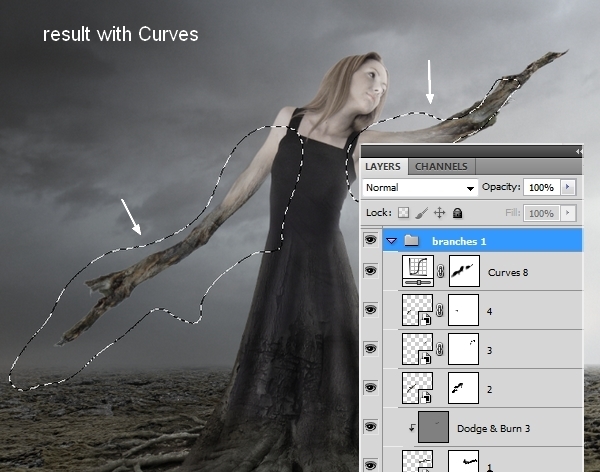Enable the lock position move icon

[439, 213]
